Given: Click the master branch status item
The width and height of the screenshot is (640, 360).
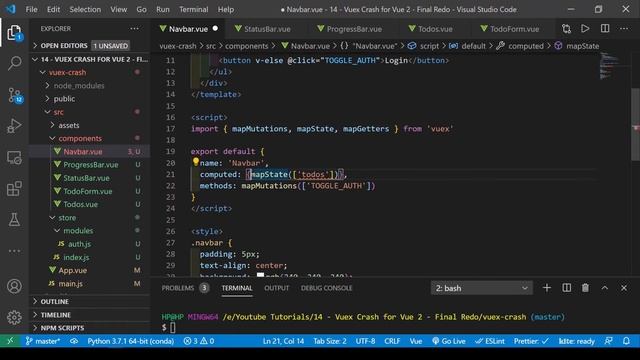Looking at the screenshot, I should click(x=43, y=341).
